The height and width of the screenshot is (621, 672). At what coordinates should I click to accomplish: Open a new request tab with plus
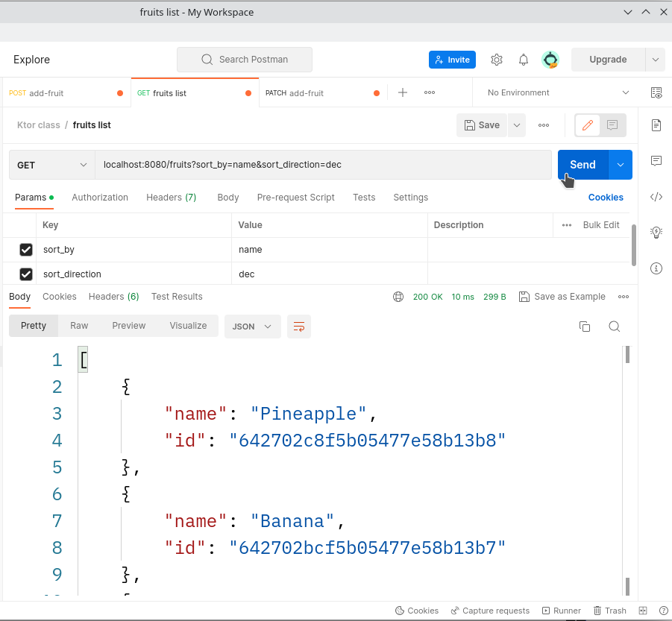(x=403, y=92)
